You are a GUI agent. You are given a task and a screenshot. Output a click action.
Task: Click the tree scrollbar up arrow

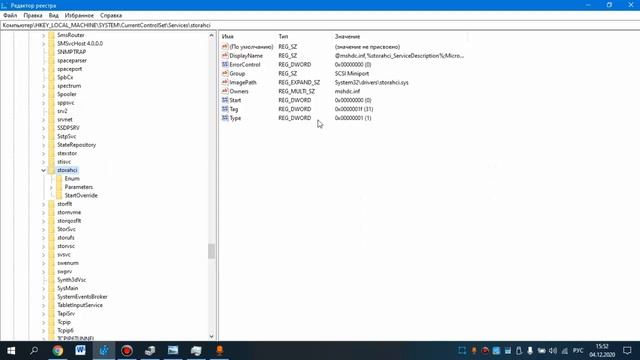(211, 36)
